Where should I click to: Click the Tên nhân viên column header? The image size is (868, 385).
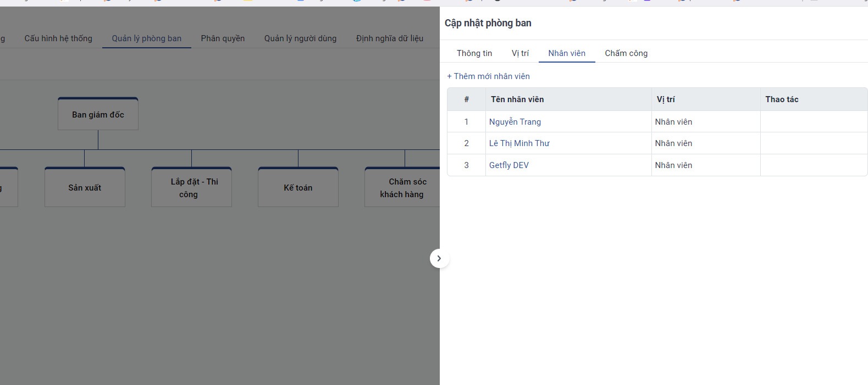click(x=517, y=99)
